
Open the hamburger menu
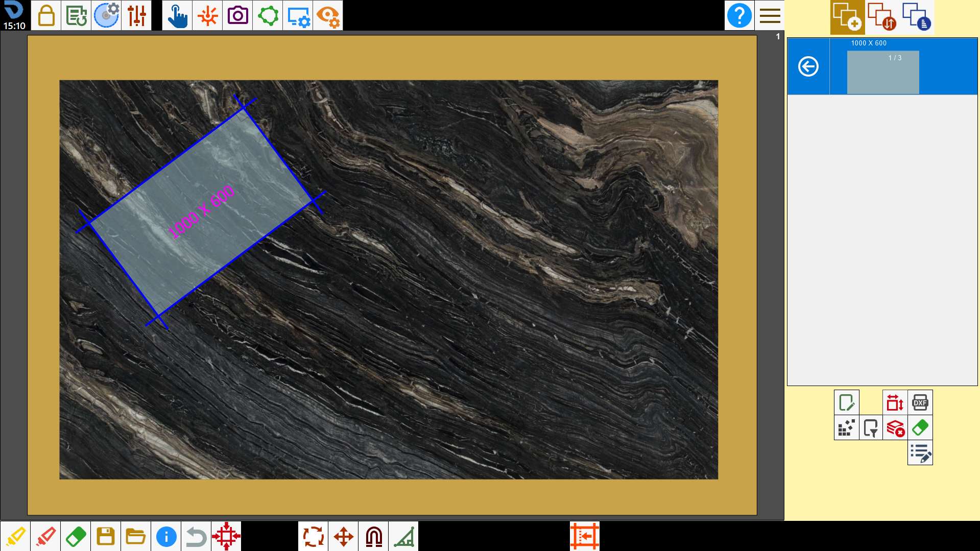click(770, 15)
